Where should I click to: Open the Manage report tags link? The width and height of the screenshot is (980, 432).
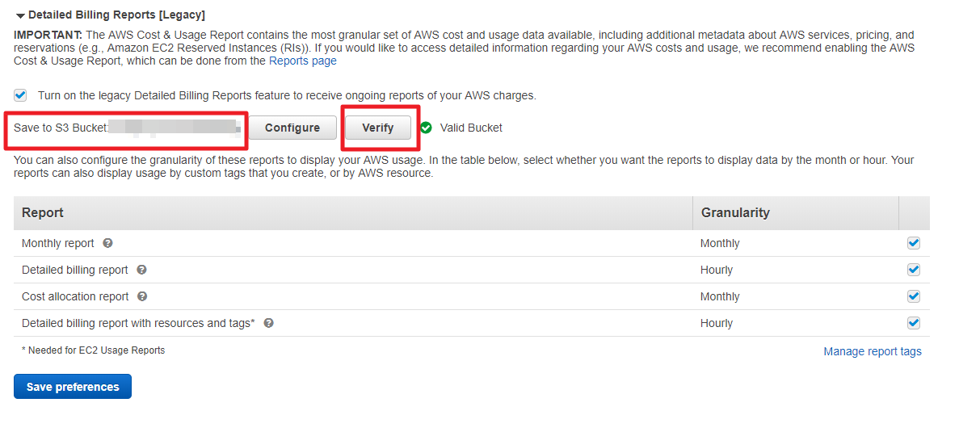872,351
